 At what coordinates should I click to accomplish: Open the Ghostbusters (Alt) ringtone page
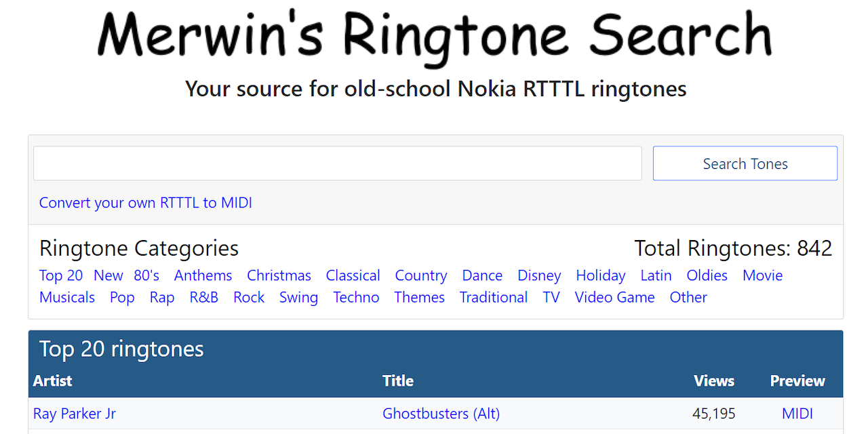441,413
